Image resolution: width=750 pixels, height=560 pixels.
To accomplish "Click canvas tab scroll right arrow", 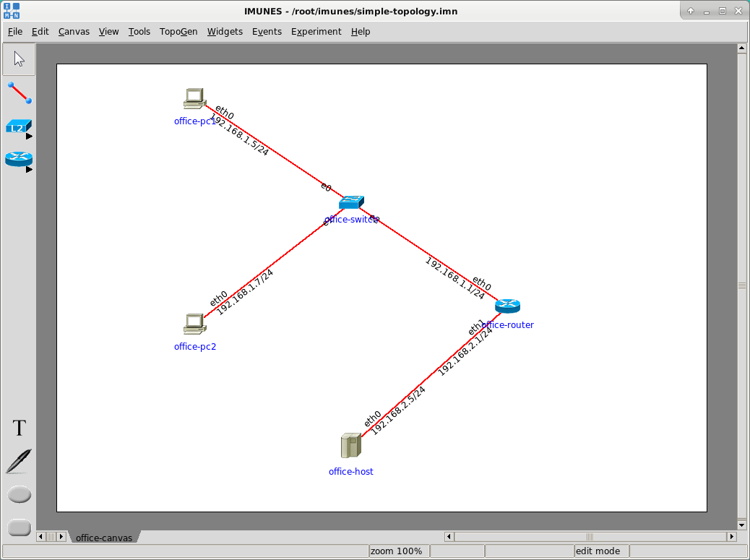I will pyautogui.click(x=61, y=537).
